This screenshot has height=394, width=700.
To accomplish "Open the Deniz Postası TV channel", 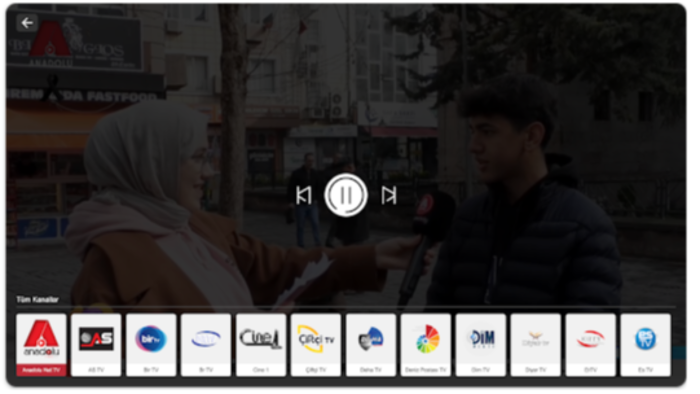I will [x=425, y=345].
